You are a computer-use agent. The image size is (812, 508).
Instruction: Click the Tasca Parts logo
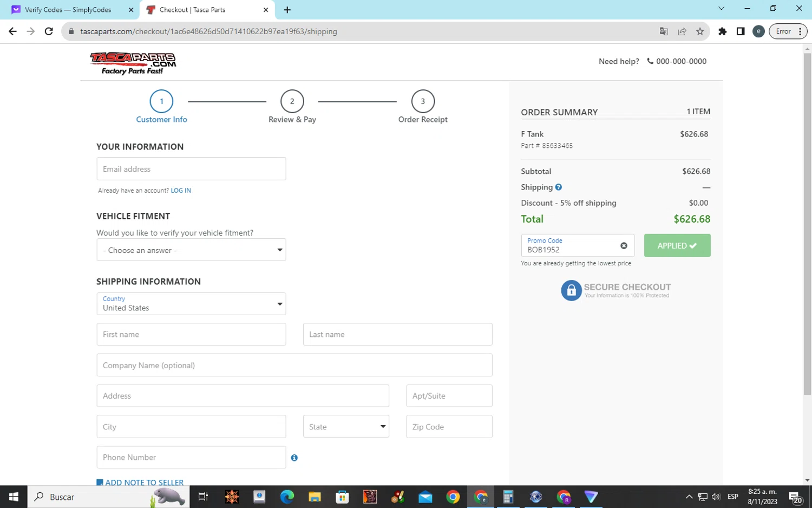point(133,63)
